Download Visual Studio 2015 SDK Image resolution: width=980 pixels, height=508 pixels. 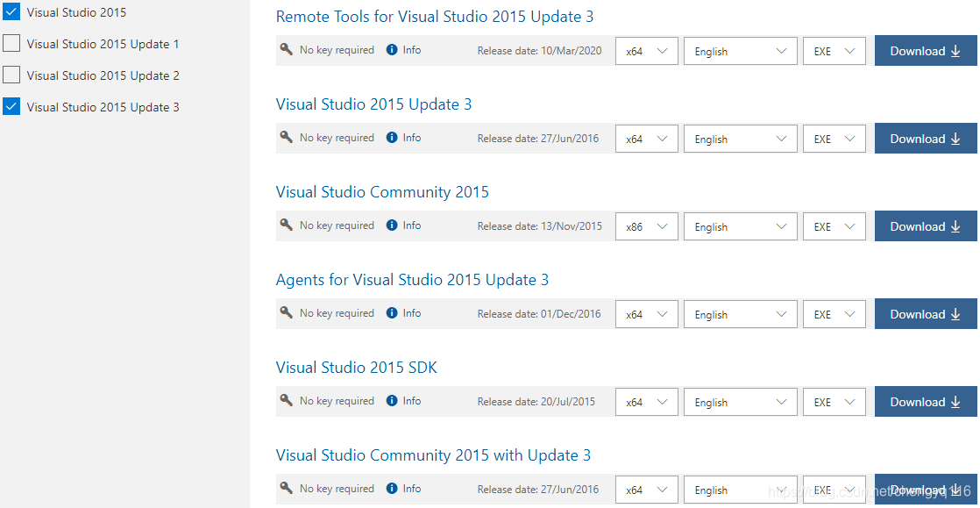coord(926,401)
